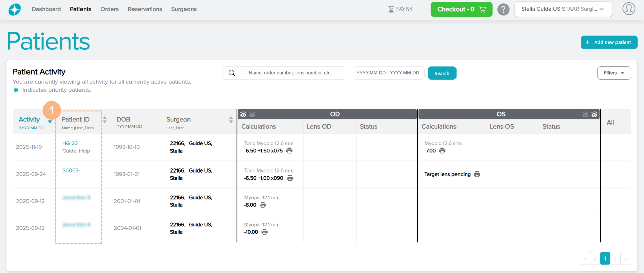Print the Target lens pending calculation
Viewport: 644px width, 273px height.
click(477, 174)
